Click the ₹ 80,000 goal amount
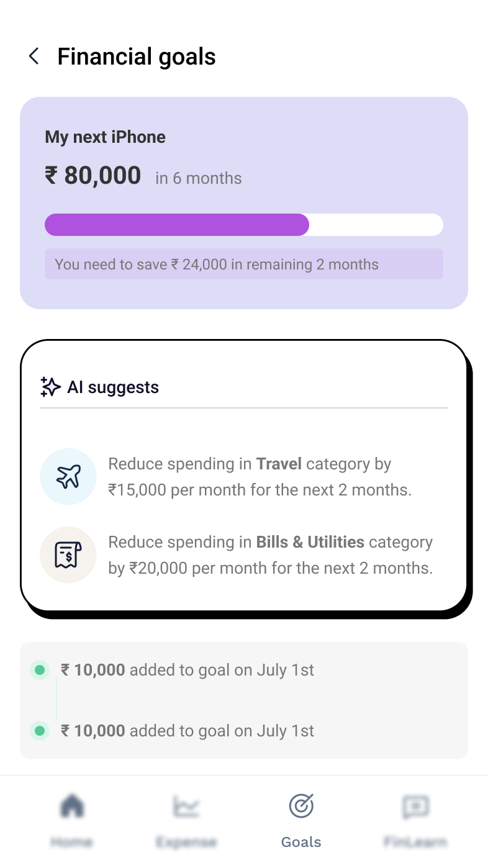The height and width of the screenshot is (868, 488). click(x=93, y=176)
